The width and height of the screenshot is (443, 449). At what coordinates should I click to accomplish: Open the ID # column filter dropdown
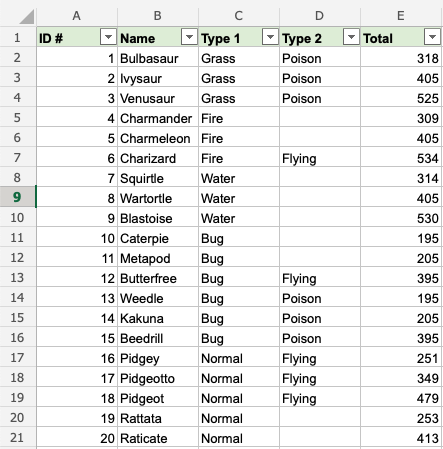108,37
